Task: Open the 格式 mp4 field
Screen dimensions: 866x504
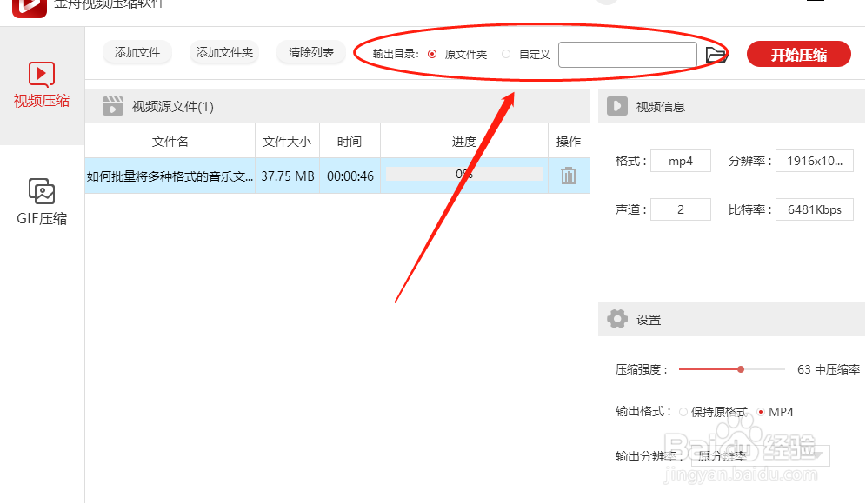Action: click(681, 160)
